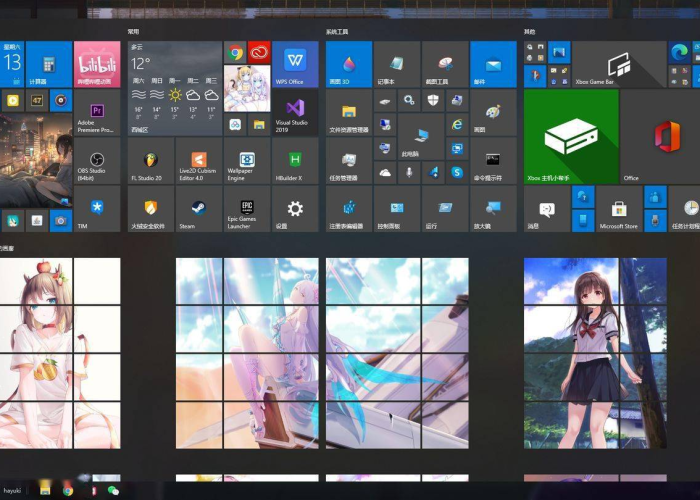The width and height of the screenshot is (700, 500).
Task: Open Windows Security shield small tile
Action: 433,100
